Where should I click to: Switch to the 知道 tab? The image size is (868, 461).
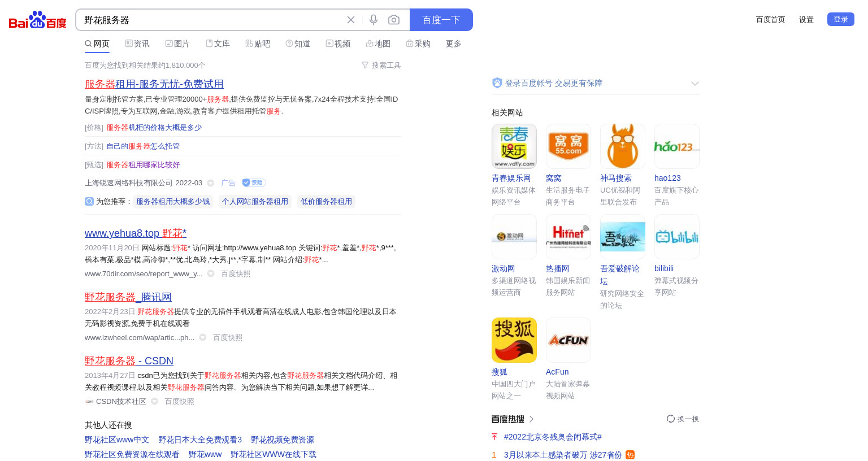point(298,44)
